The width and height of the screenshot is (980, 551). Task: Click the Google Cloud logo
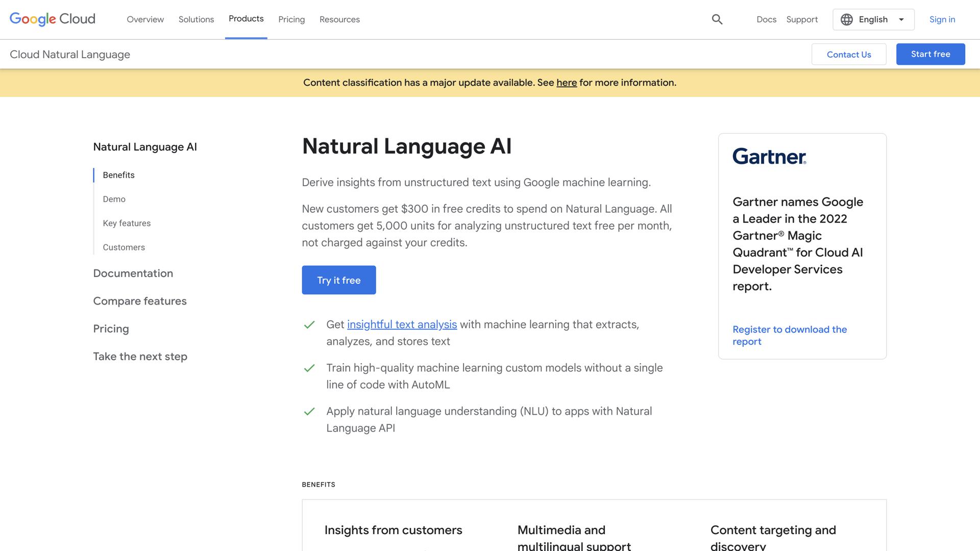pos(52,19)
